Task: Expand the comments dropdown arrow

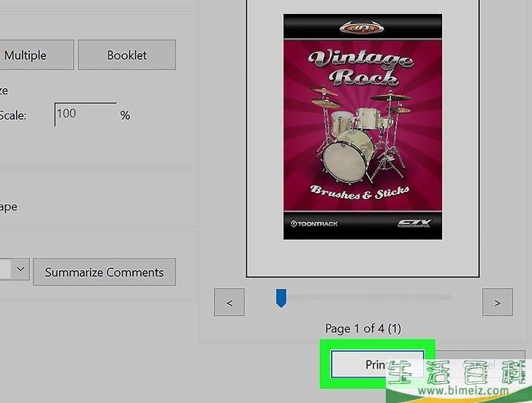Action: (20, 269)
